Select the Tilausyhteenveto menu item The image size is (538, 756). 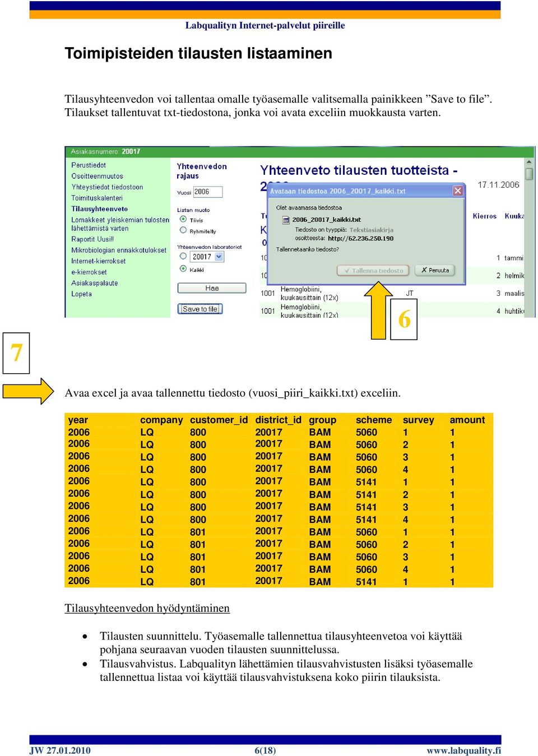pos(99,208)
